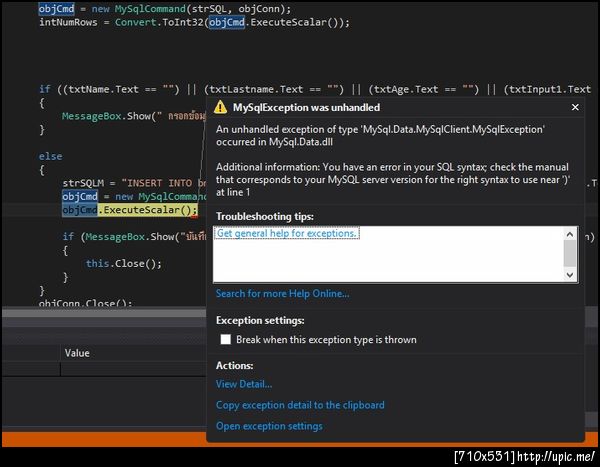The width and height of the screenshot is (600, 467).
Task: Click 'Convert.ToInt32' in the code
Action: point(159,22)
